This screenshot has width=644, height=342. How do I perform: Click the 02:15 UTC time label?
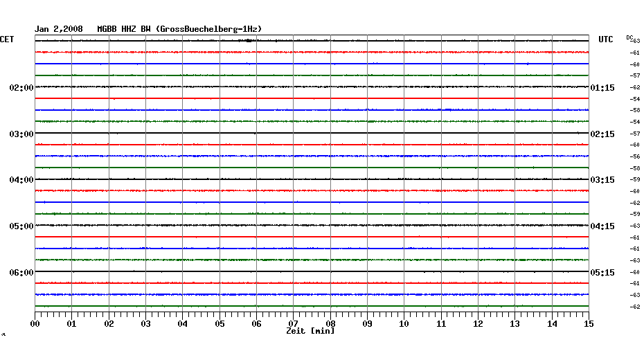[x=602, y=134]
